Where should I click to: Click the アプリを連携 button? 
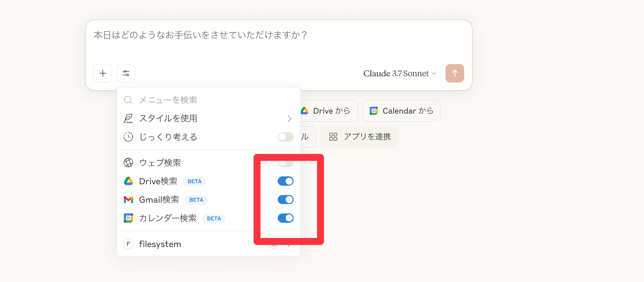(359, 137)
